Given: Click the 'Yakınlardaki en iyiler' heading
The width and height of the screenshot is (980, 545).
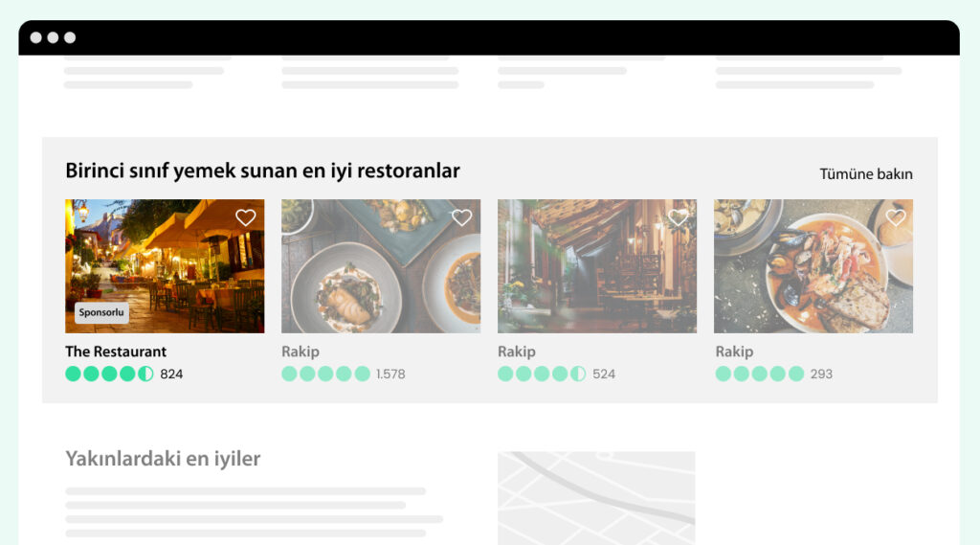Looking at the screenshot, I should (x=163, y=459).
